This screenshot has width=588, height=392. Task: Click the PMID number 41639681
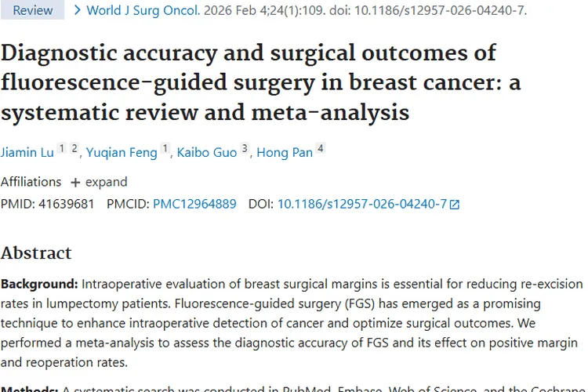point(66,204)
